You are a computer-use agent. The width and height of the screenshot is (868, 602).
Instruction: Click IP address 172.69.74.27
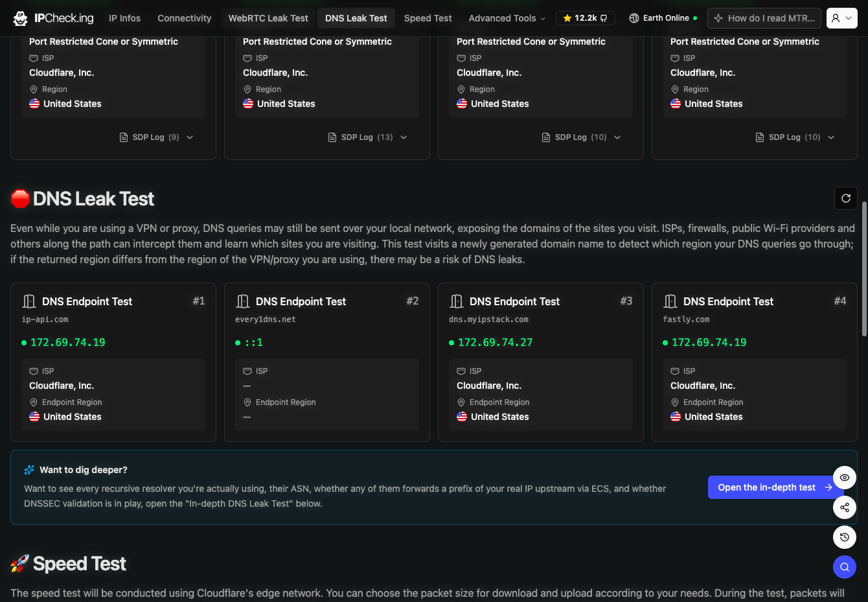pos(496,342)
